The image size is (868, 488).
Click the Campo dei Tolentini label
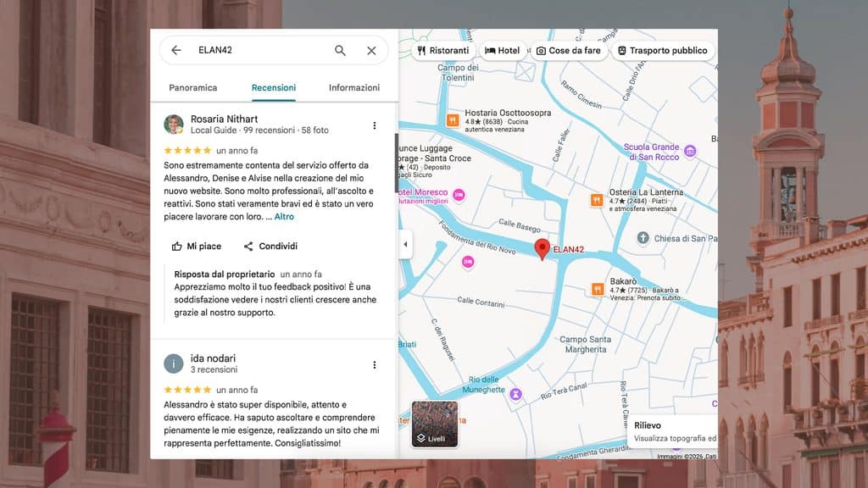[x=458, y=73]
